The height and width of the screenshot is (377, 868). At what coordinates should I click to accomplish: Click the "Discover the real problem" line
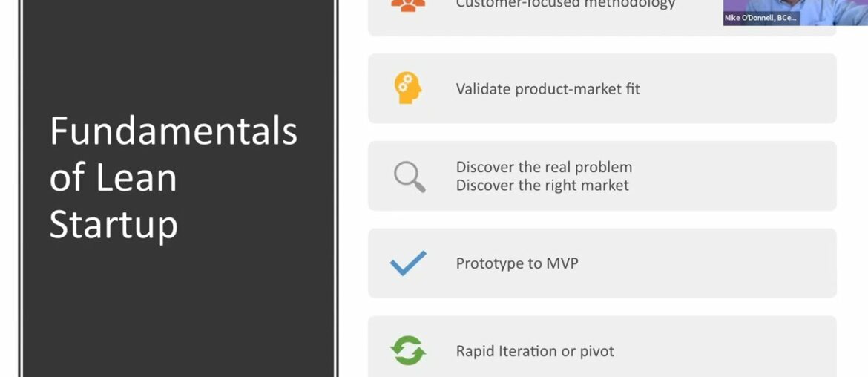tap(544, 167)
